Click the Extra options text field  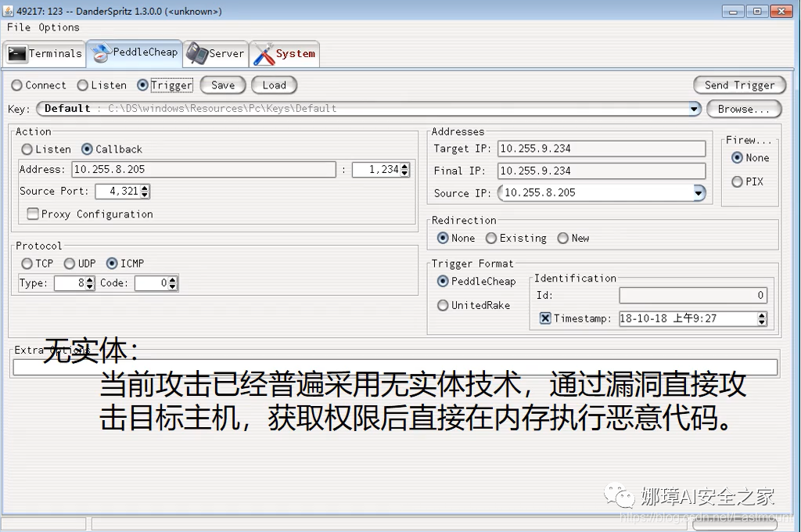[395, 367]
